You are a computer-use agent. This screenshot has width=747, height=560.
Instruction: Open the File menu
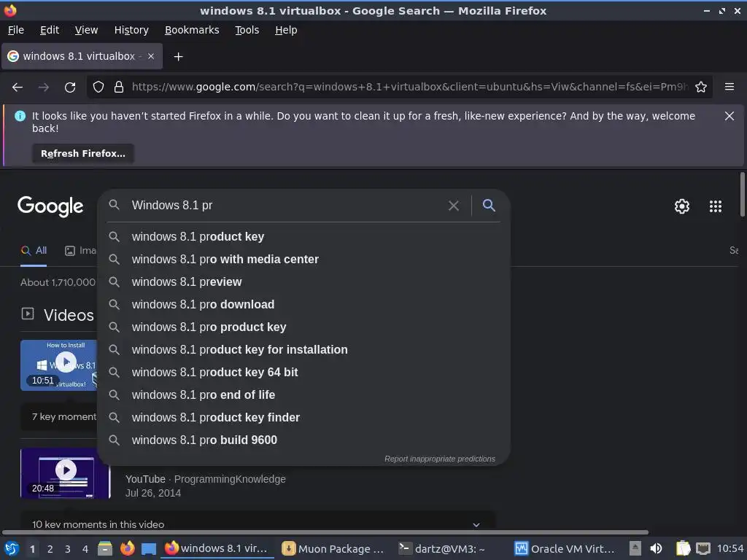(x=16, y=30)
